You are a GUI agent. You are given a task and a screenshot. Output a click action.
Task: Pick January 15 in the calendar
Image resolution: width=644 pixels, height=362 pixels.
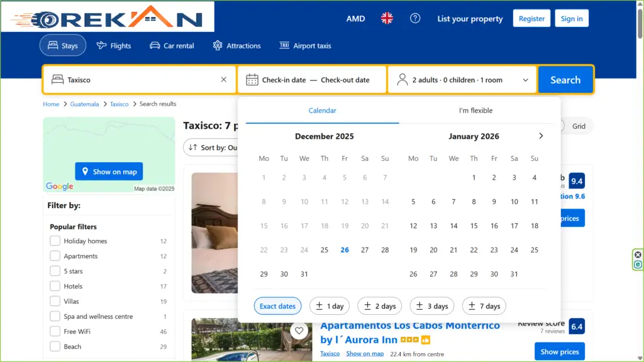474,226
